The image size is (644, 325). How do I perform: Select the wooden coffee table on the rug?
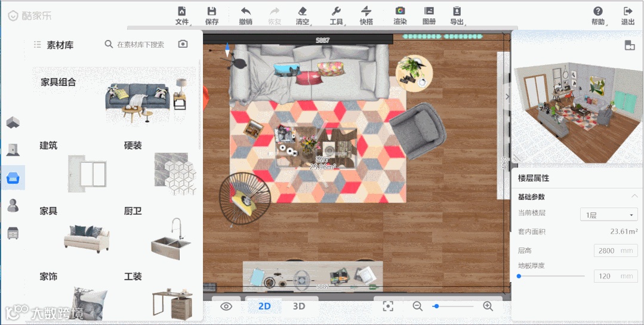pyautogui.click(x=316, y=147)
